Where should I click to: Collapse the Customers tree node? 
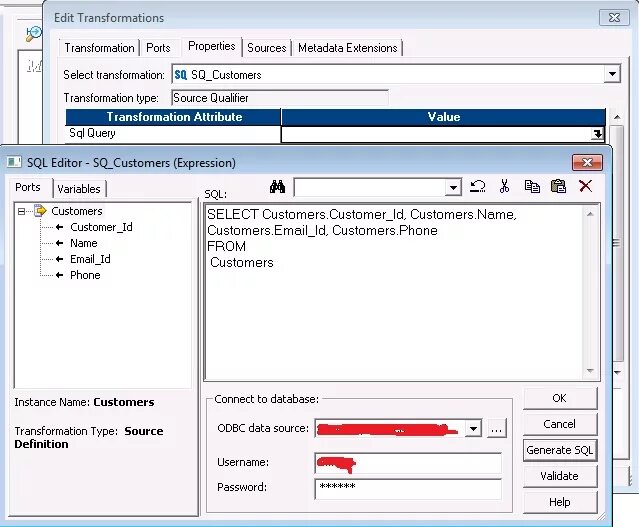tap(21, 211)
